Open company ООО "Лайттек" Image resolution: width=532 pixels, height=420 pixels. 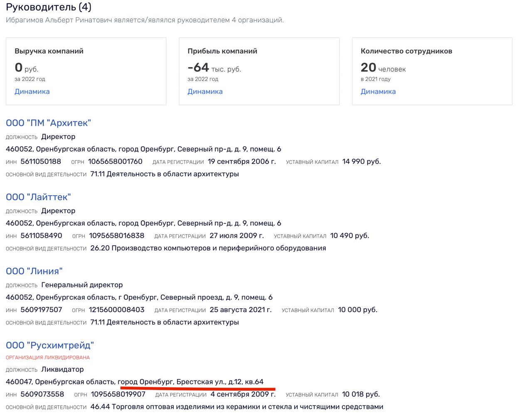(38, 197)
